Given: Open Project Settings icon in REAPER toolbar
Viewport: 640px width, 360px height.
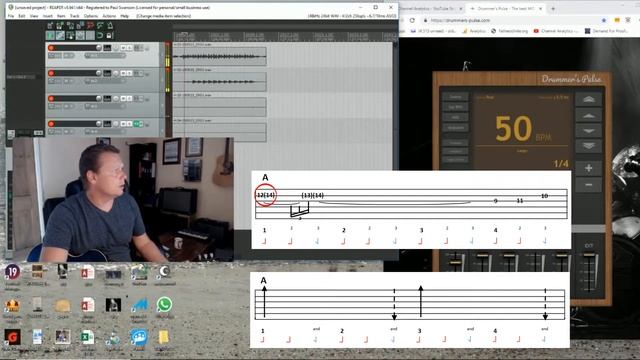Looking at the screenshot, I should pyautogui.click(x=80, y=26).
